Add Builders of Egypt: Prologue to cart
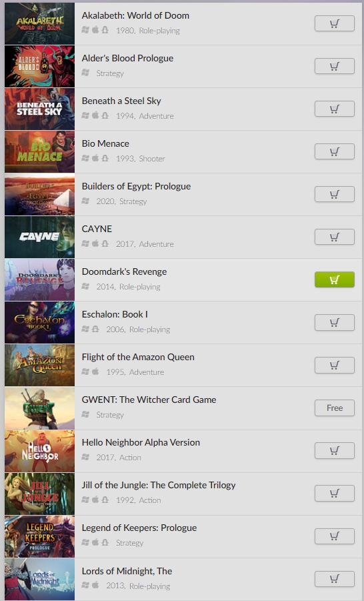Viewport: 364px width, 601px height. 335,194
